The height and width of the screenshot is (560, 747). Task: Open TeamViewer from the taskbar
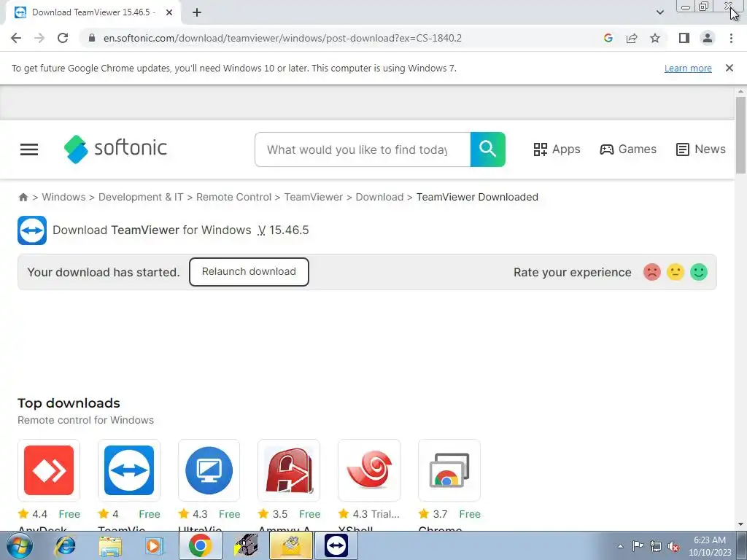[x=336, y=545]
